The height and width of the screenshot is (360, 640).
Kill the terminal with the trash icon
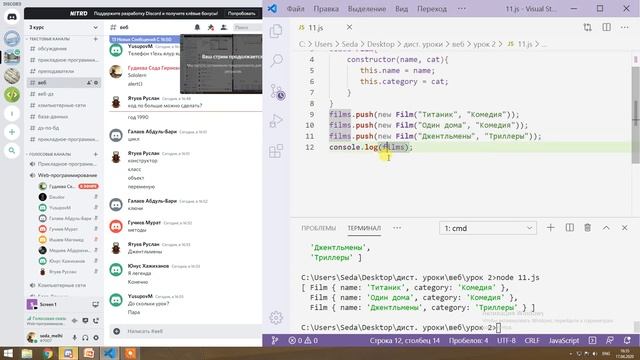click(x=587, y=228)
